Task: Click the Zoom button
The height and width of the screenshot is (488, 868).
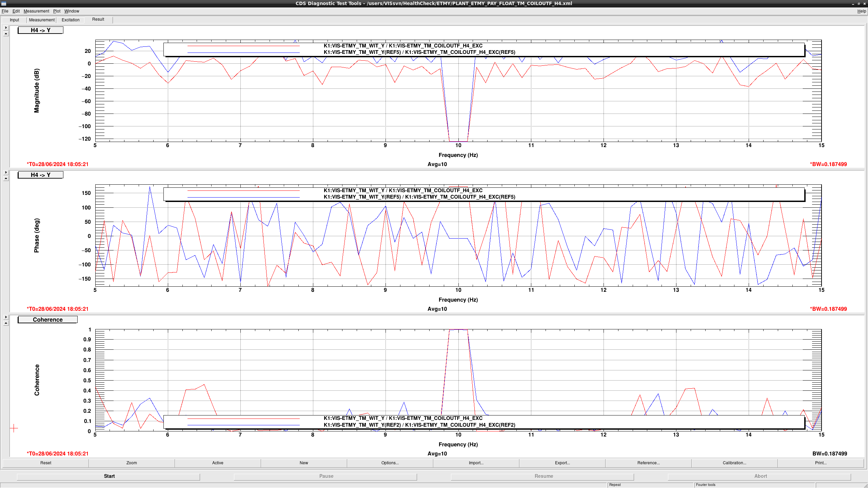Action: [132, 463]
